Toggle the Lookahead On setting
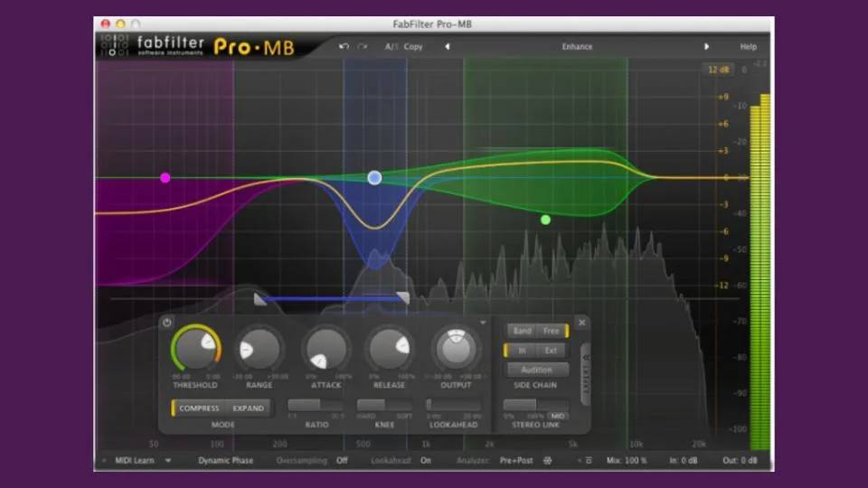Image resolution: width=868 pixels, height=488 pixels. pos(425,460)
